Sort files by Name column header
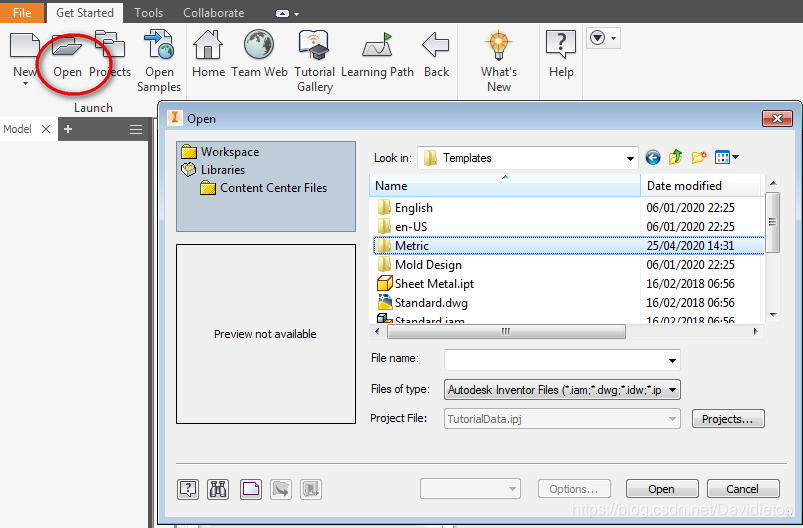The height and width of the screenshot is (528, 803). click(505, 185)
